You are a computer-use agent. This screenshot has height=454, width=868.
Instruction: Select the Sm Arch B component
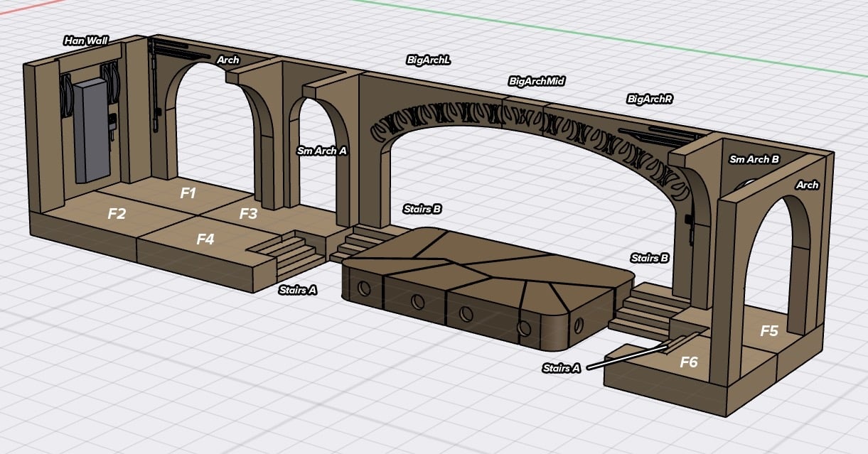[754, 161]
